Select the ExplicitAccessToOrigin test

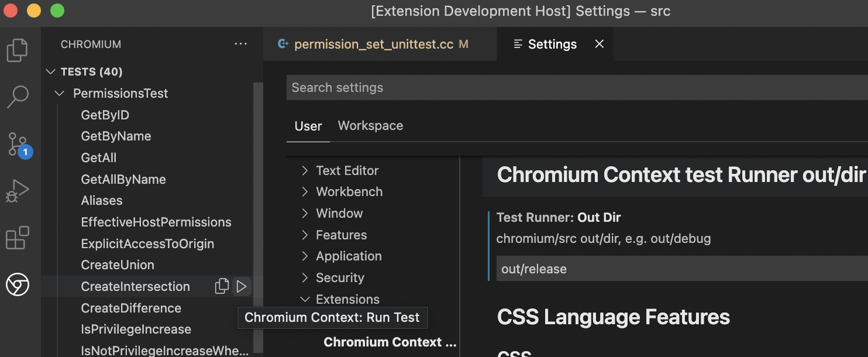[x=147, y=244]
